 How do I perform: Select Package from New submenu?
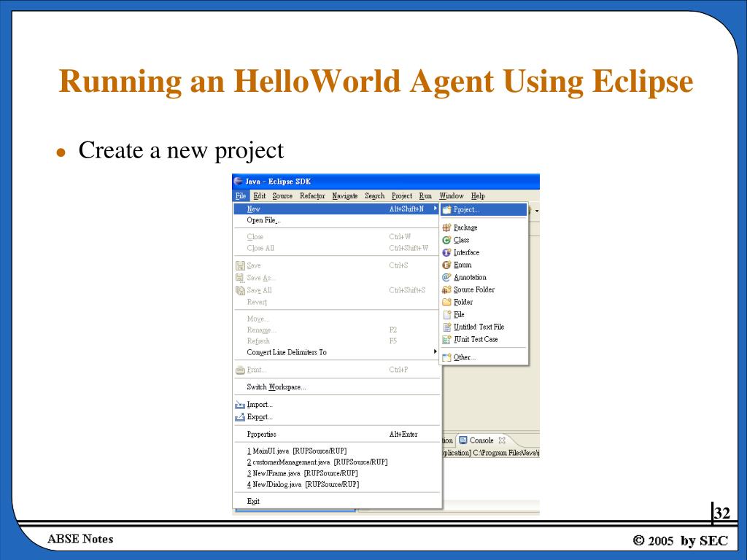[x=484, y=227]
